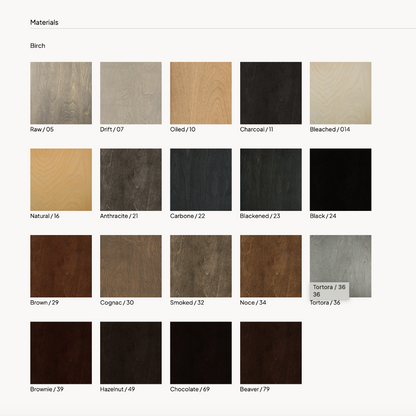The width and height of the screenshot is (416, 416).
Task: Click the Materials section heading
Action: [x=44, y=22]
